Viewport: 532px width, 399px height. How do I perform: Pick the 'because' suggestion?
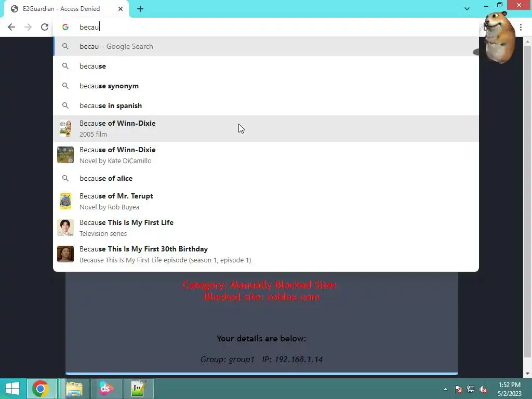(x=266, y=66)
